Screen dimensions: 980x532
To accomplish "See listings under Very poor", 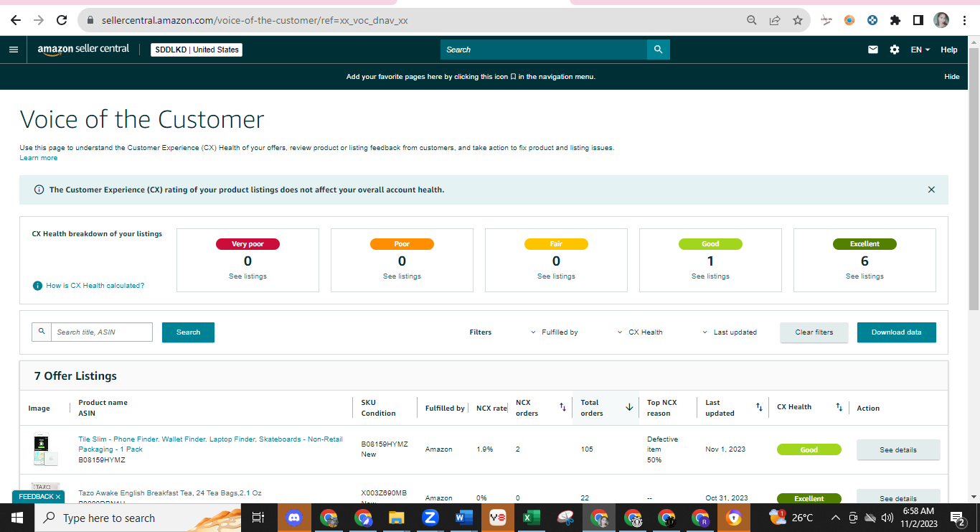I will tap(248, 276).
